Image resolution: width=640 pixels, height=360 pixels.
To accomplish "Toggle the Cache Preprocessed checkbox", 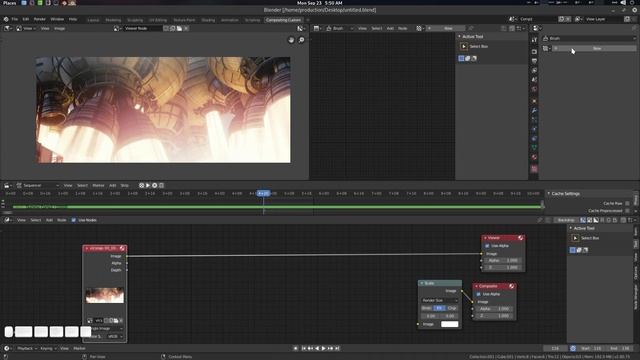I will (x=627, y=211).
